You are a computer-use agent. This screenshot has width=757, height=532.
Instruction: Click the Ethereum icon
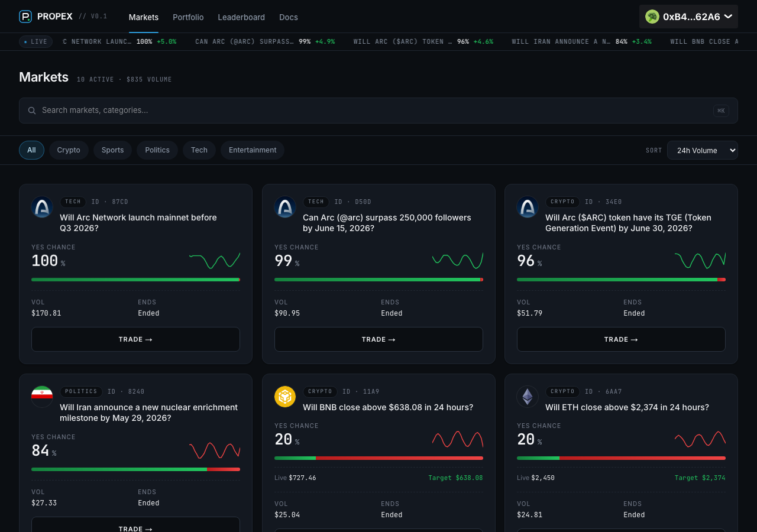[x=528, y=397]
